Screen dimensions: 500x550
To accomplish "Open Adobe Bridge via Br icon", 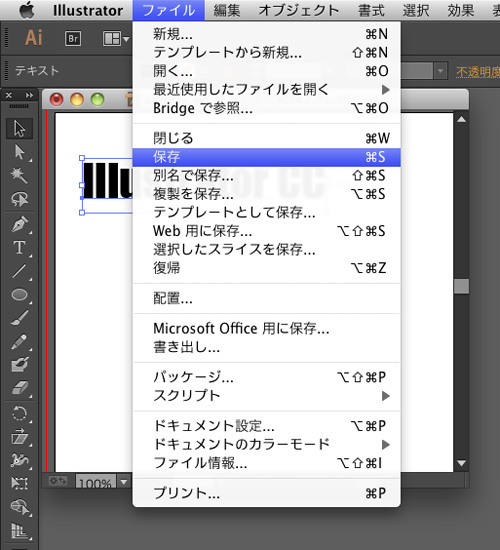I will [73, 38].
